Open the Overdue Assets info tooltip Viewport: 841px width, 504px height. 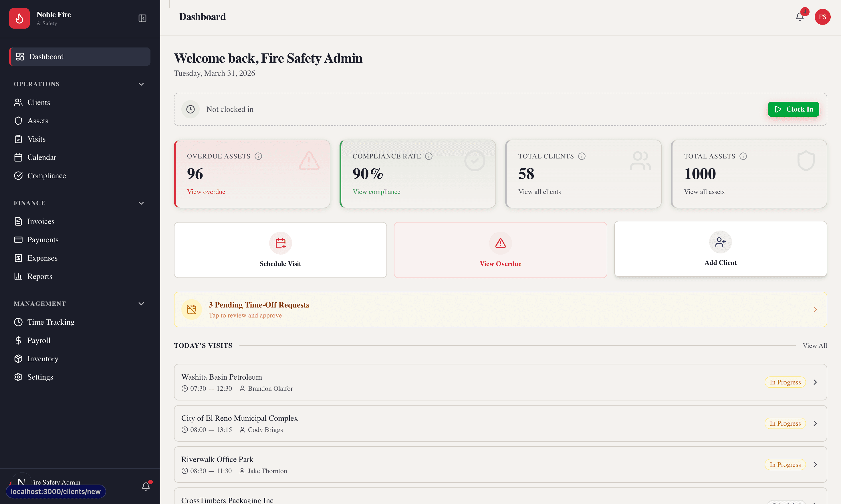tap(259, 156)
